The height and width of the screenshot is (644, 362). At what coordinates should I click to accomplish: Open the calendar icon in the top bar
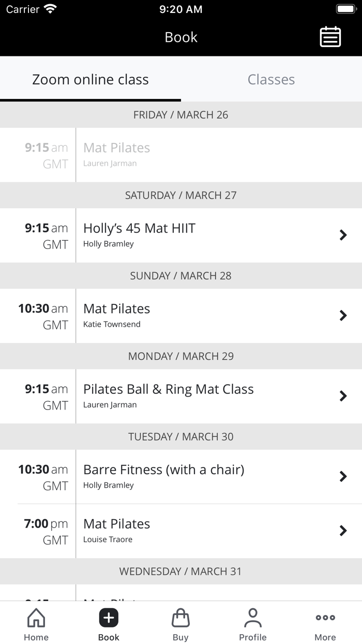click(330, 37)
